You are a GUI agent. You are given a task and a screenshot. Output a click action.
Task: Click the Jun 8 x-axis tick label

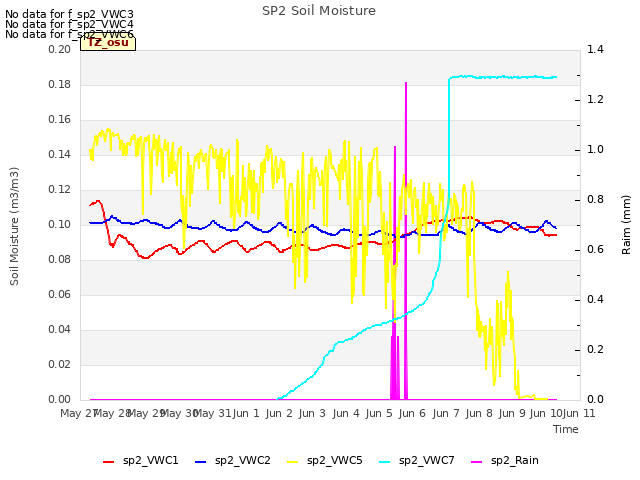479,413
